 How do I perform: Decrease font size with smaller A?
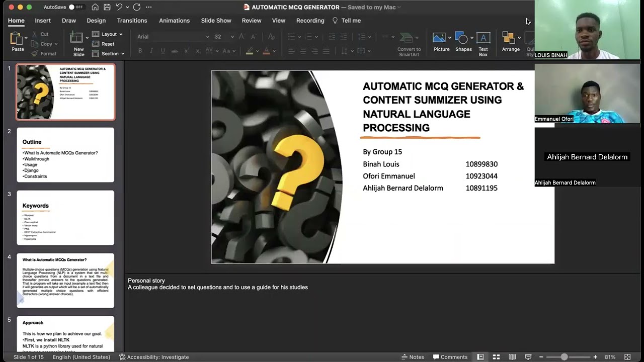(253, 37)
